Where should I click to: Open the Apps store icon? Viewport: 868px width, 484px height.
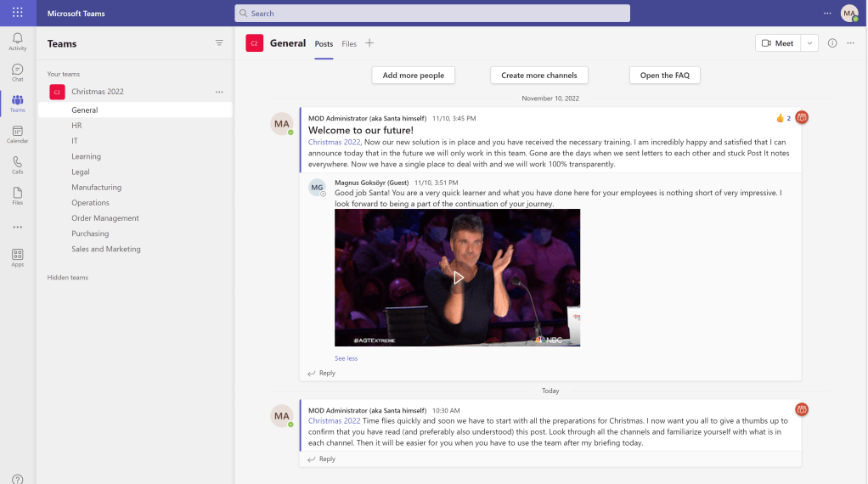point(17,257)
